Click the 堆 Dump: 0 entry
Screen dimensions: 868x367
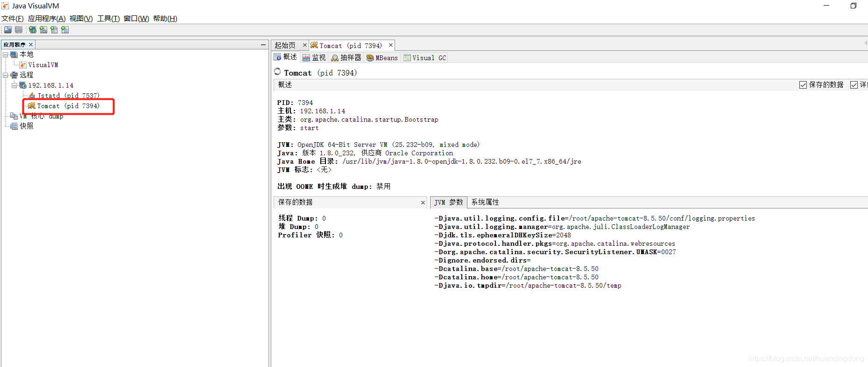(298, 227)
